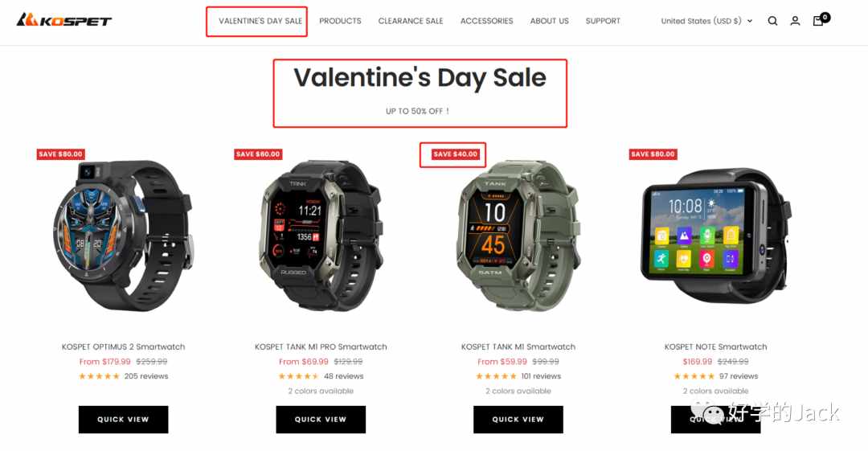This screenshot has height=451, width=868.
Task: Go to Clearance Sale page
Action: point(411,21)
